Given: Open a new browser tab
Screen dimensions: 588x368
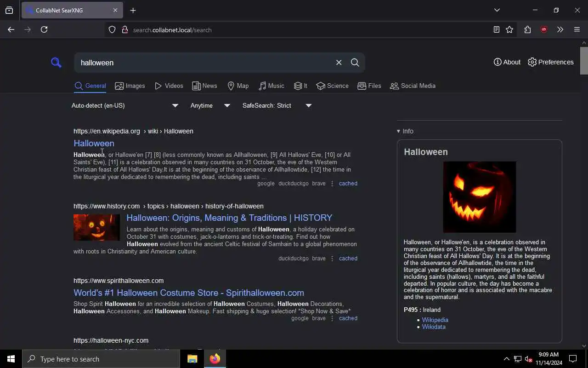Looking at the screenshot, I should coord(133,10).
